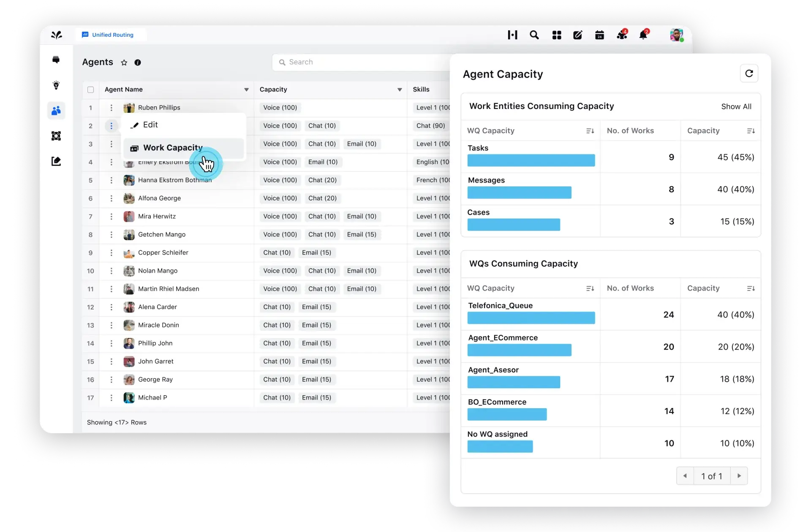Expand the Agent Name column filter dropdown
811x532 pixels.
246,89
